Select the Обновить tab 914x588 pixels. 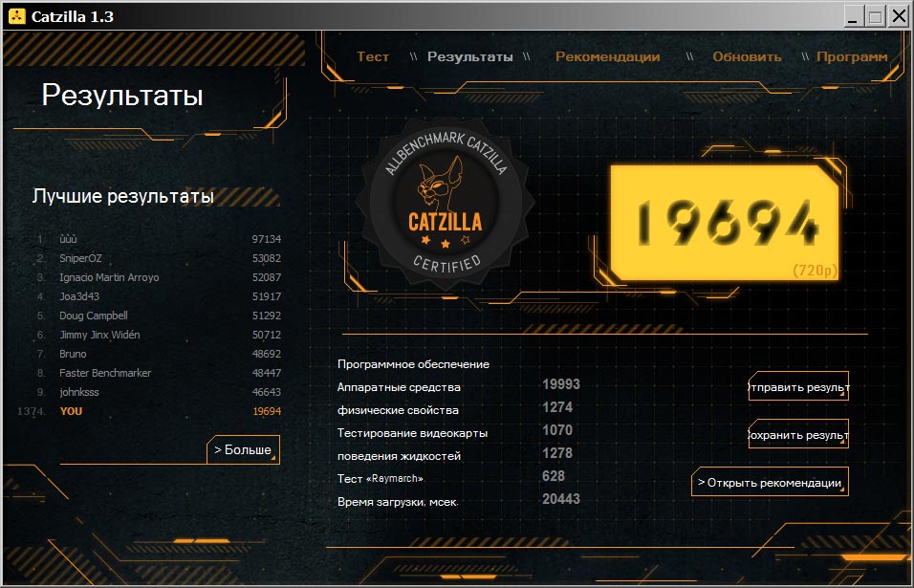tap(747, 56)
